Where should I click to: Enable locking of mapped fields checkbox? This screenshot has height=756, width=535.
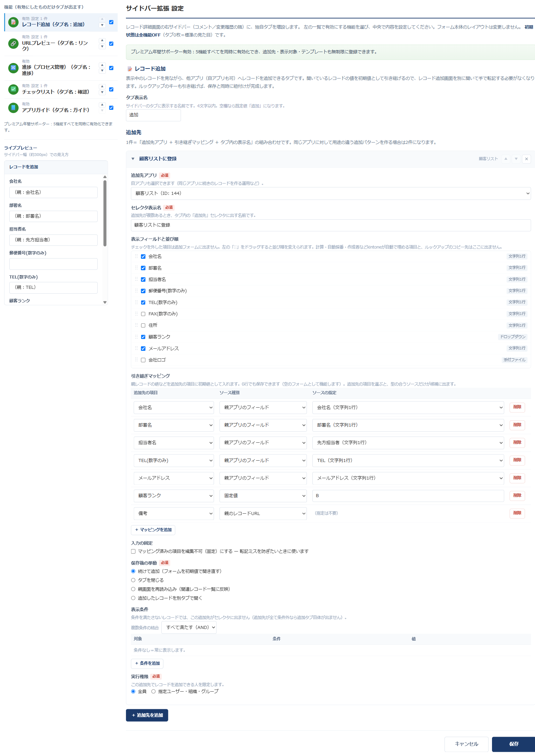point(133,551)
